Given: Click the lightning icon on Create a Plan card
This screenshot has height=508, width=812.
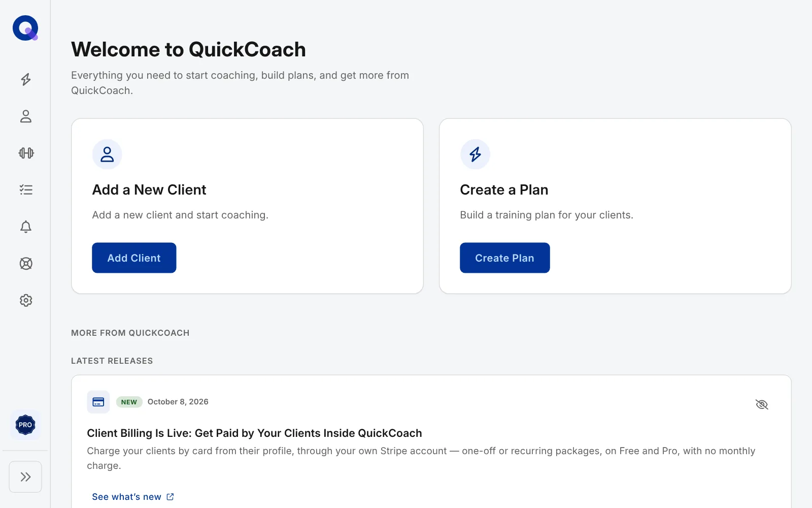Looking at the screenshot, I should (x=475, y=154).
